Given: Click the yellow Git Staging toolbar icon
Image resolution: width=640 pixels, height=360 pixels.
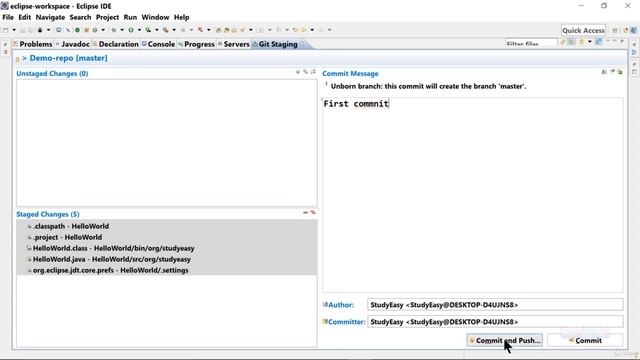Looking at the screenshot, I should click(x=581, y=42).
